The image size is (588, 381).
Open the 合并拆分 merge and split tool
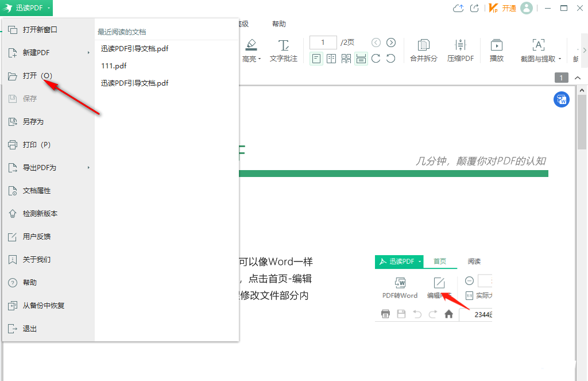(423, 49)
